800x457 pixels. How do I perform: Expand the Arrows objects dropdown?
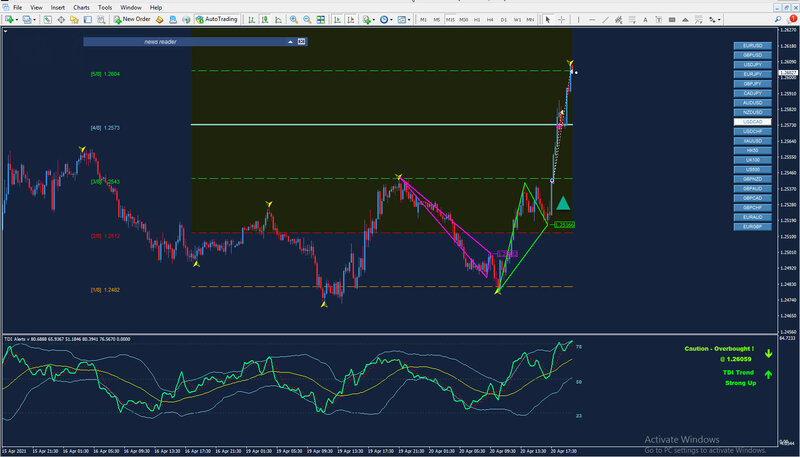point(719,19)
